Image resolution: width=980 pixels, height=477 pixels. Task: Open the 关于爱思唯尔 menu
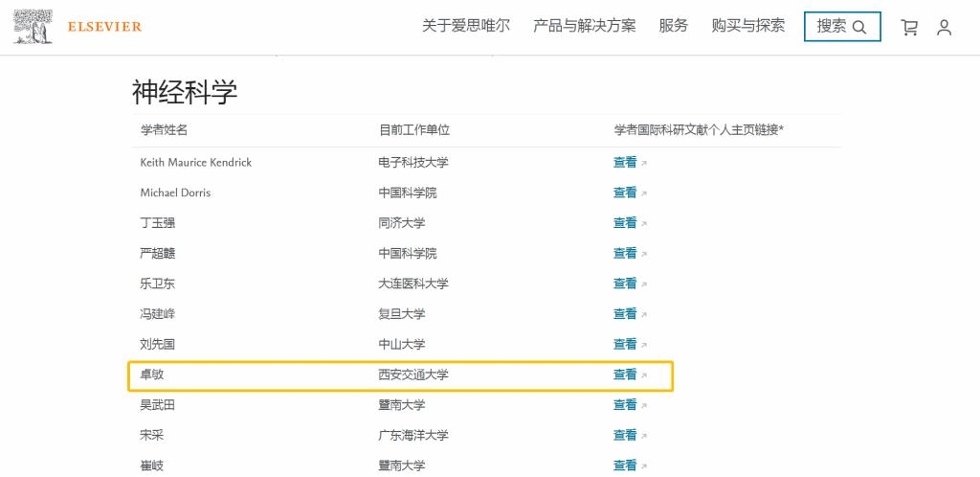[466, 26]
